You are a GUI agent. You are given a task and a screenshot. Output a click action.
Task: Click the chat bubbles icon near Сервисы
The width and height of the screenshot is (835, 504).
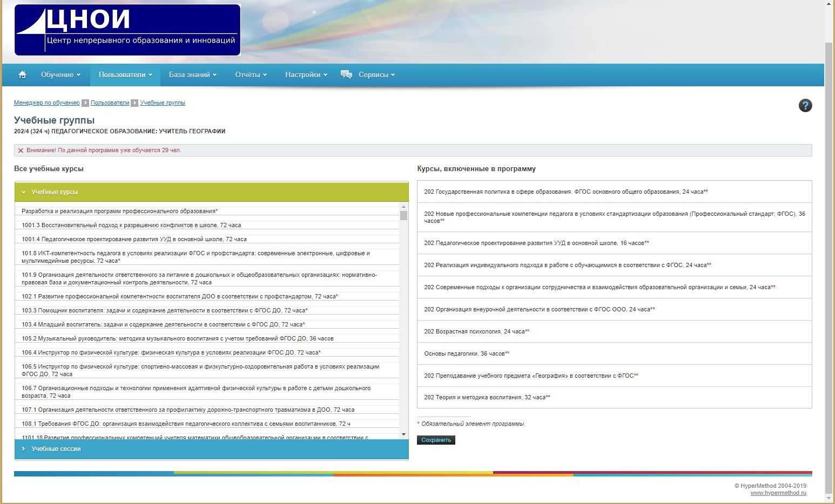tap(346, 75)
